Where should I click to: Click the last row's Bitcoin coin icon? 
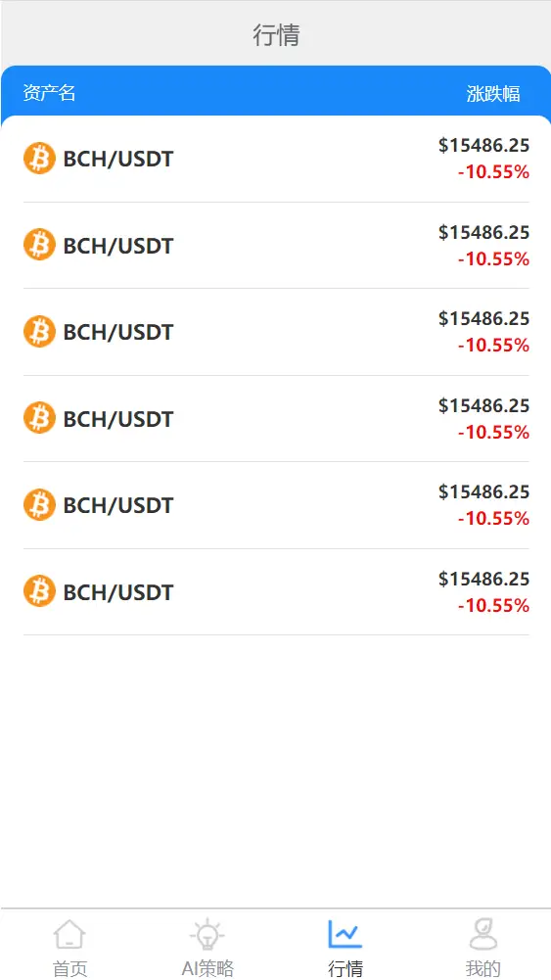[x=39, y=591]
